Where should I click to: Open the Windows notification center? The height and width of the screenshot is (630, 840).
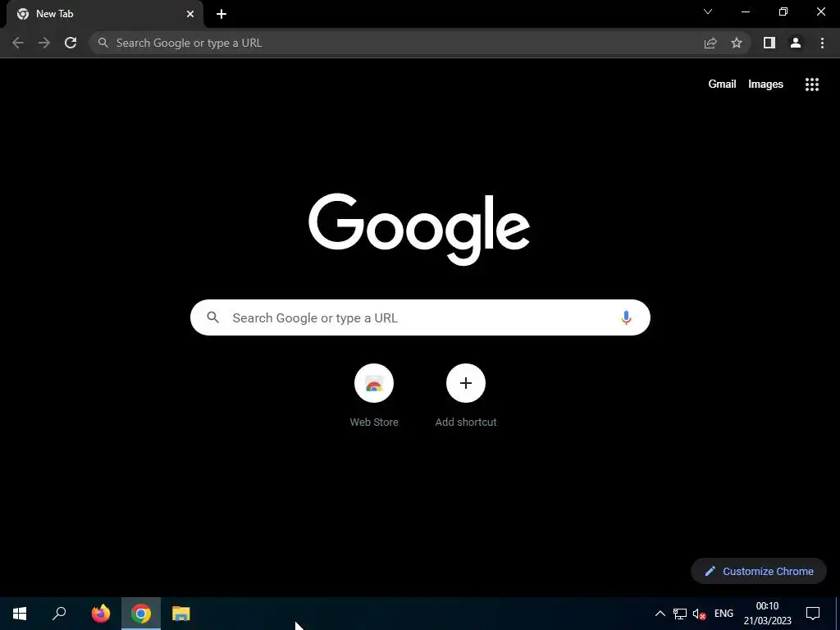coord(813,614)
